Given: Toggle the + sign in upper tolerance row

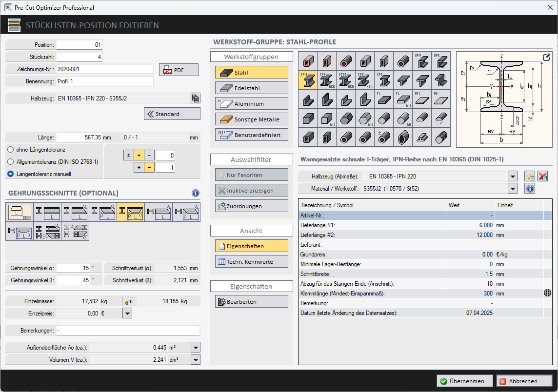Looking at the screenshot, I should click(x=139, y=155).
